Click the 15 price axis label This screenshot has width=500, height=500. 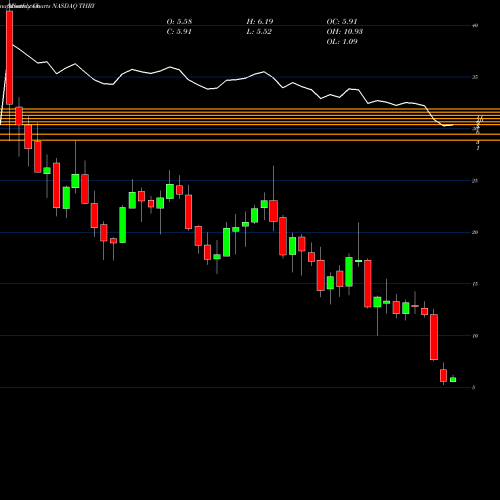point(475,284)
